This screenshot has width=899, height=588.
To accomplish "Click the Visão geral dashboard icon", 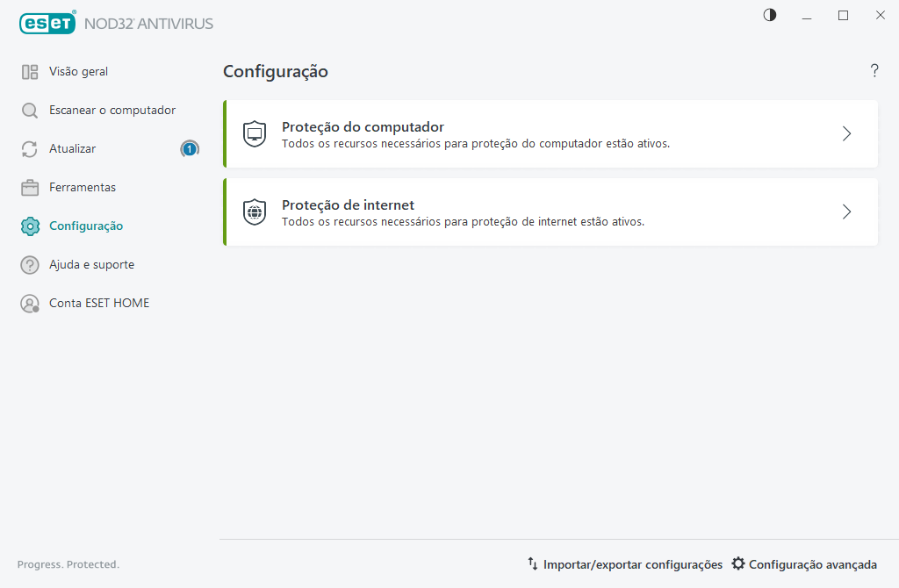I will (x=27, y=71).
